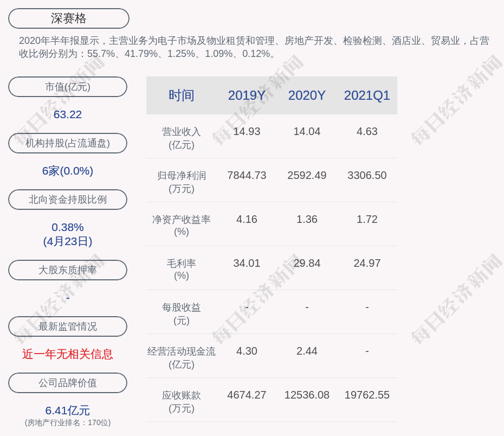Image resolution: width=504 pixels, height=436 pixels.
Task: Select the 2019Y column header
Action: click(247, 95)
